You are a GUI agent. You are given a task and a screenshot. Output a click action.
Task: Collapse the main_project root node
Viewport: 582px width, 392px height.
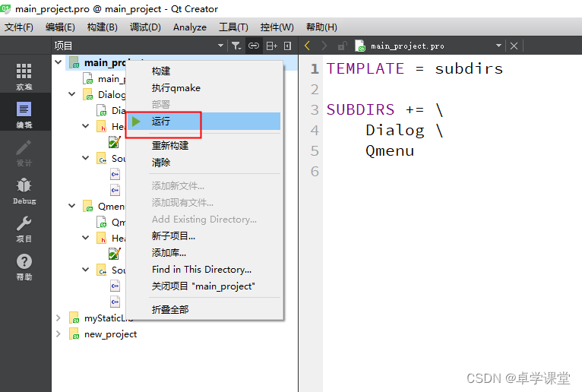tap(58, 62)
